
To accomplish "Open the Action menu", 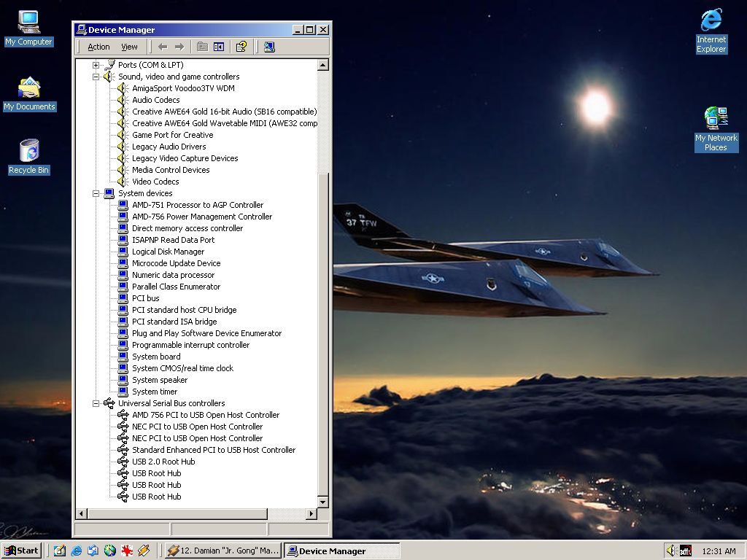I will [x=98, y=47].
